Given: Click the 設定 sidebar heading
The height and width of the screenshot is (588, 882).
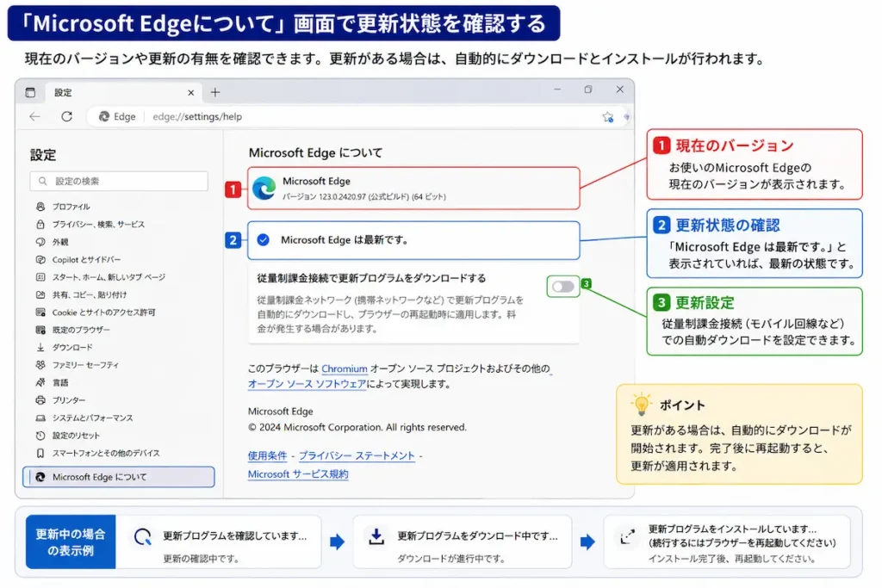Looking at the screenshot, I should pyautogui.click(x=43, y=155).
